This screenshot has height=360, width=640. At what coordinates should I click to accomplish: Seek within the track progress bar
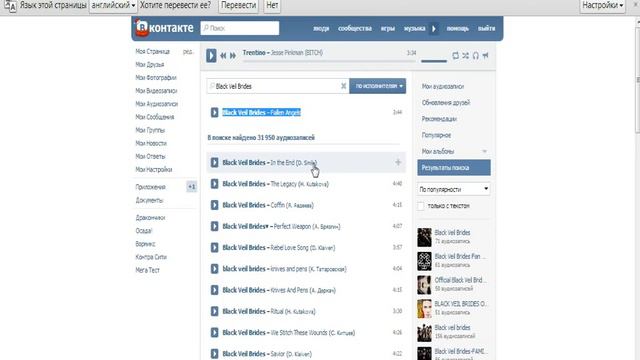pos(329,61)
